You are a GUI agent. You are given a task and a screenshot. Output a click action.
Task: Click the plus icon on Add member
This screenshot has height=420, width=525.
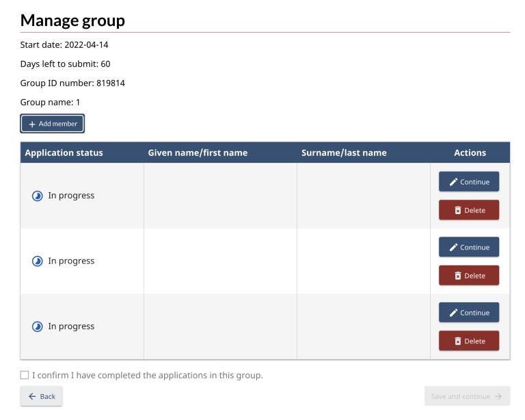(x=32, y=124)
